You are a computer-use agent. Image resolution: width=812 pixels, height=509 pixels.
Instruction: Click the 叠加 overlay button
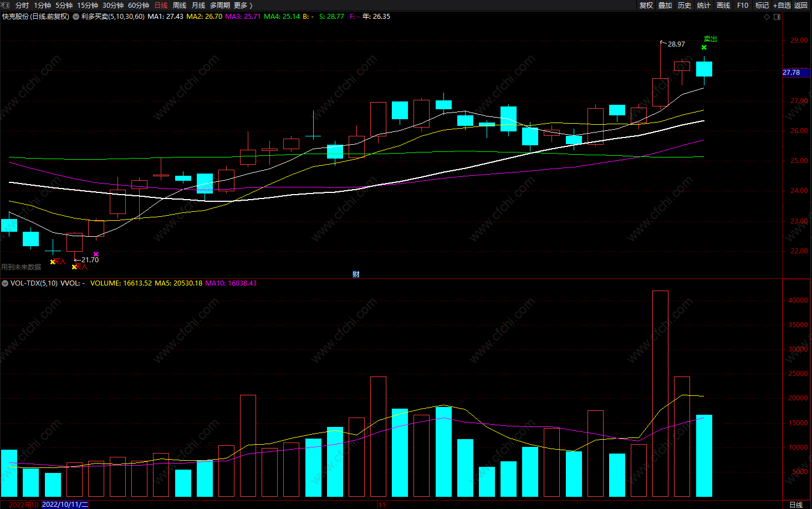tap(665, 5)
